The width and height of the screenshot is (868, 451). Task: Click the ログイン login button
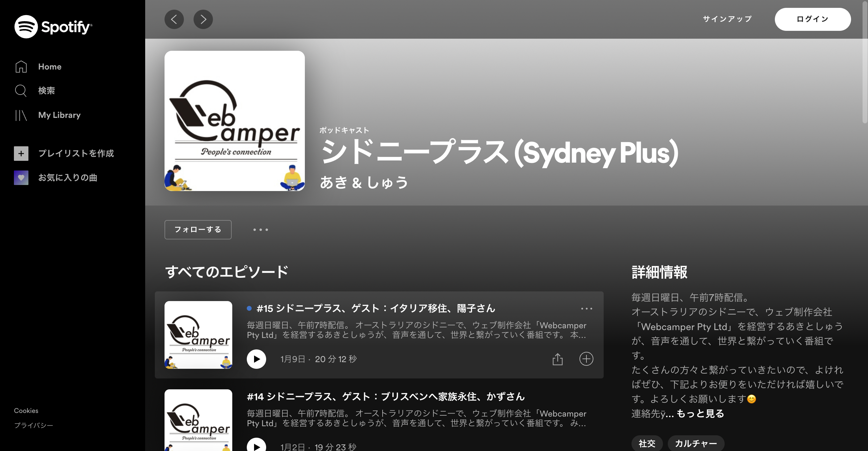pyautogui.click(x=813, y=19)
